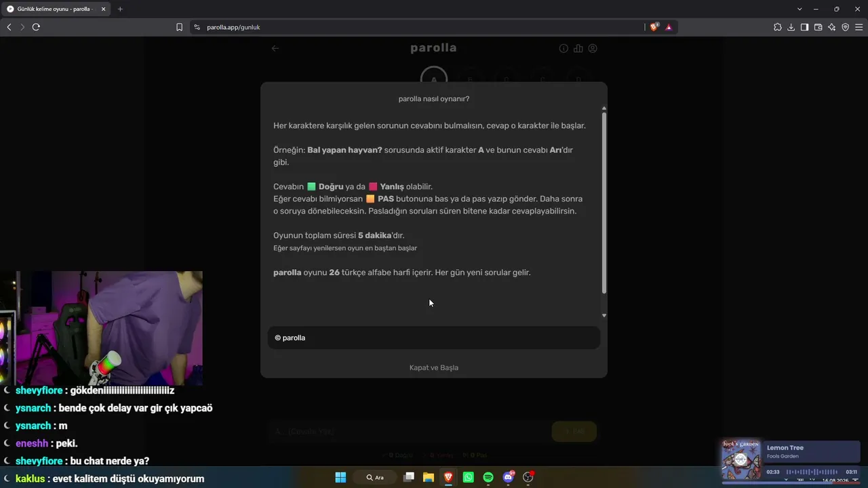Image resolution: width=868 pixels, height=488 pixels.
Task: Open a new browser tab
Action: click(120, 9)
